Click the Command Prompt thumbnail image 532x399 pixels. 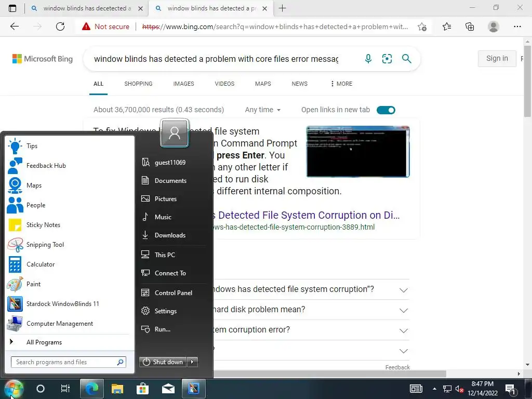pos(358,151)
